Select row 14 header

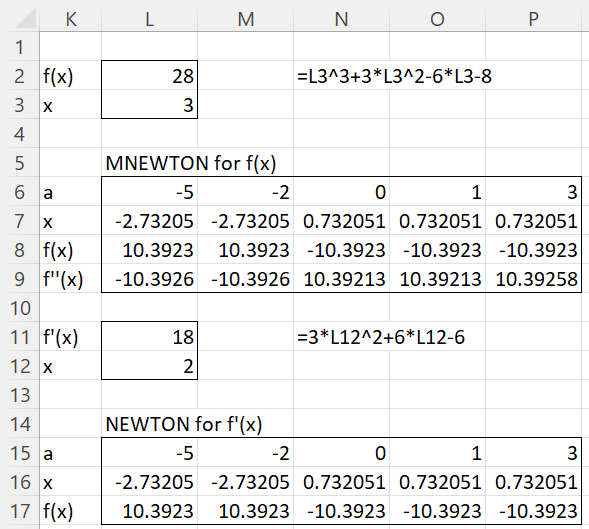[20, 424]
